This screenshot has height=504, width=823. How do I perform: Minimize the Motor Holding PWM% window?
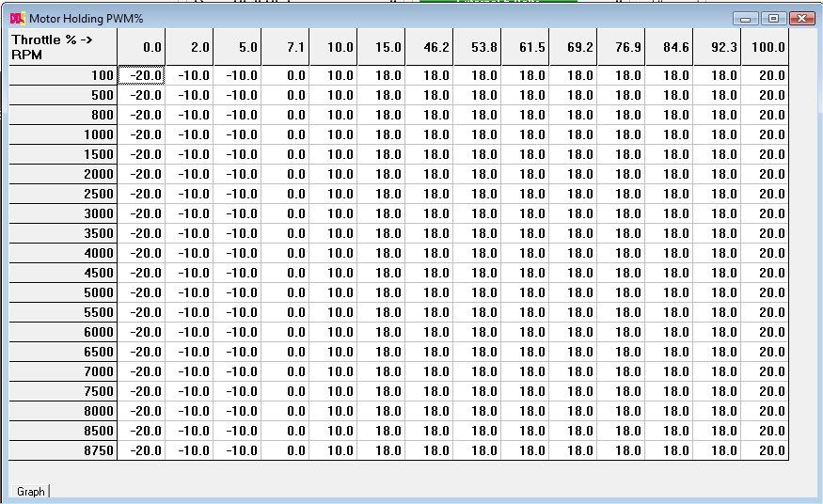coord(749,18)
